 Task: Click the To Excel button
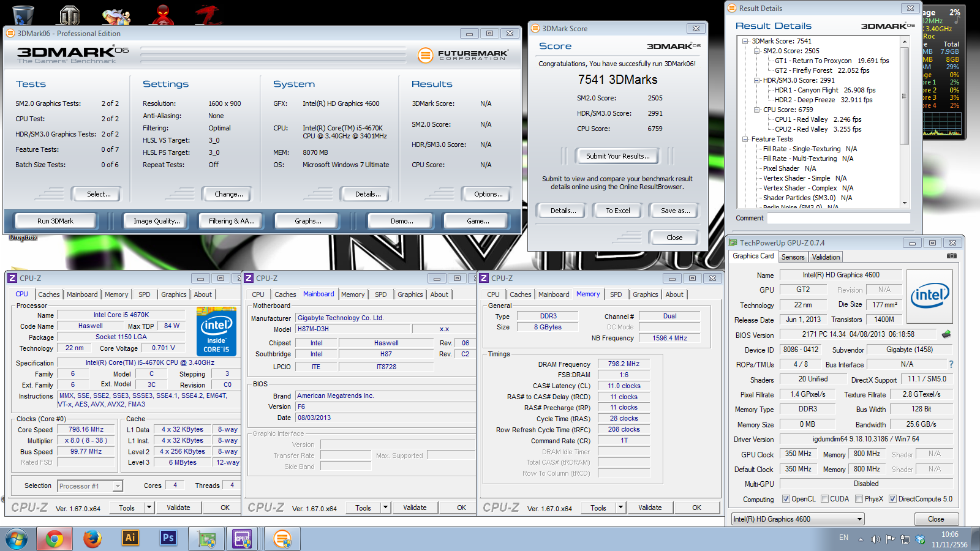[x=618, y=211]
